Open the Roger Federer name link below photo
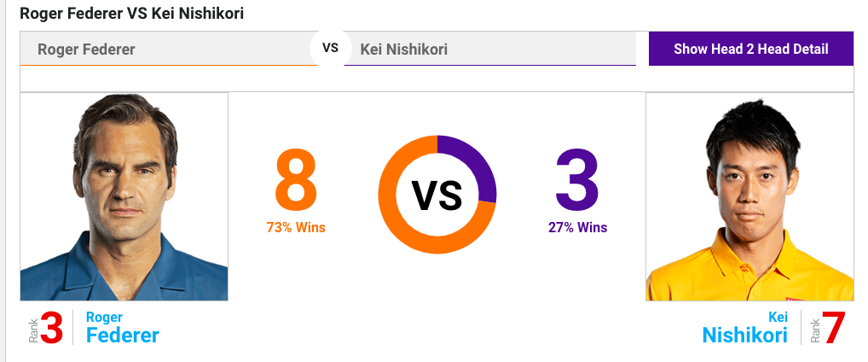 point(122,327)
